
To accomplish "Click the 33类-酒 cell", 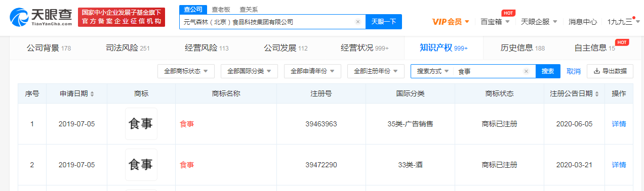I will coord(410,165).
